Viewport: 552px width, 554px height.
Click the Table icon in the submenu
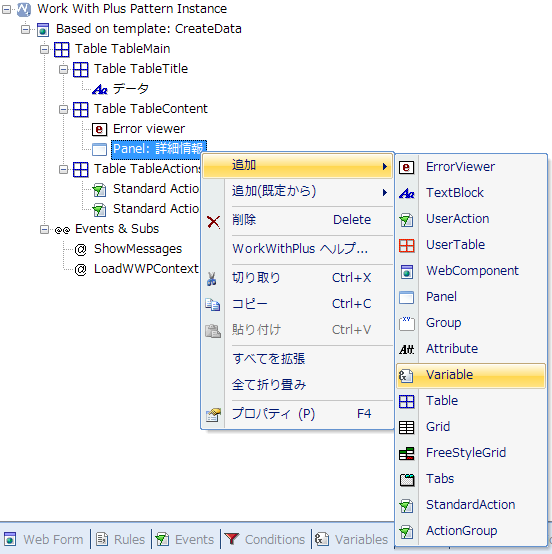tap(406, 401)
